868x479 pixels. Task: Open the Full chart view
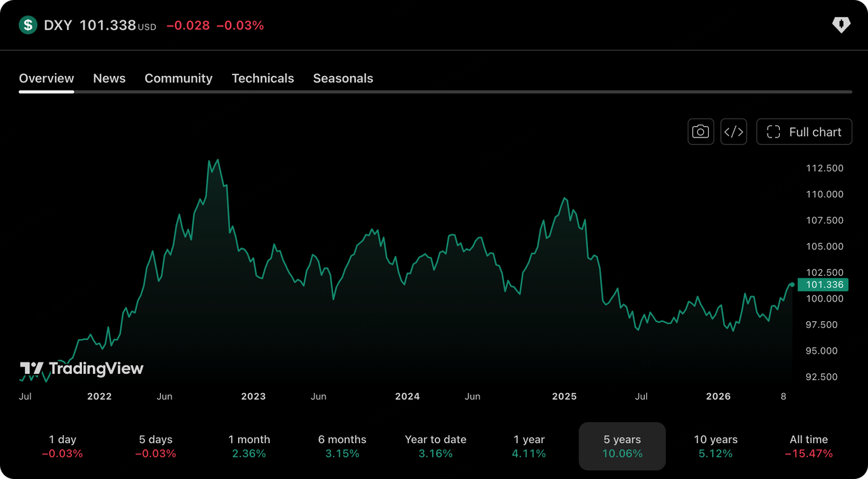(804, 131)
